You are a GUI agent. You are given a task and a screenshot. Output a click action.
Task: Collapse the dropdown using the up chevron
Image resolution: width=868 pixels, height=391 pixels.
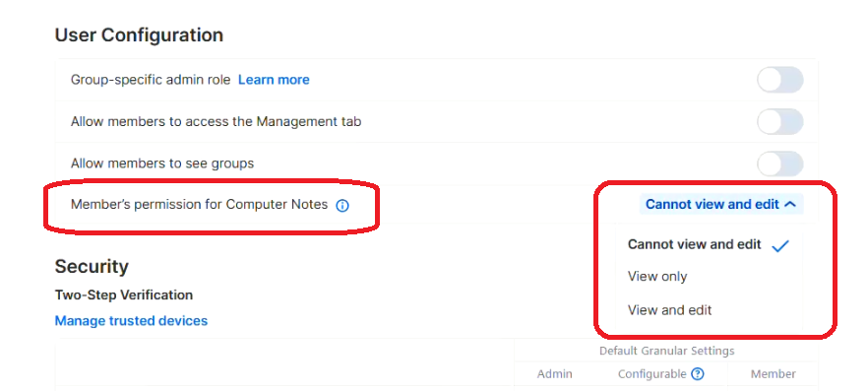point(790,204)
